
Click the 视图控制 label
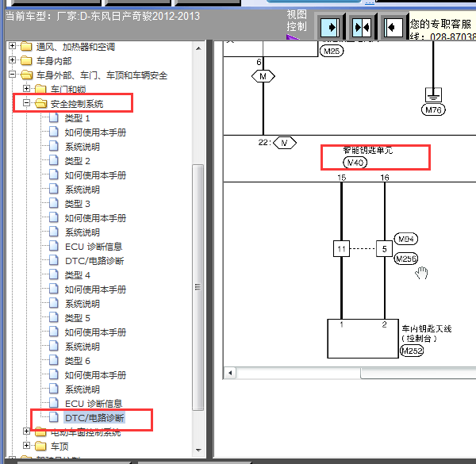pyautogui.click(x=297, y=21)
